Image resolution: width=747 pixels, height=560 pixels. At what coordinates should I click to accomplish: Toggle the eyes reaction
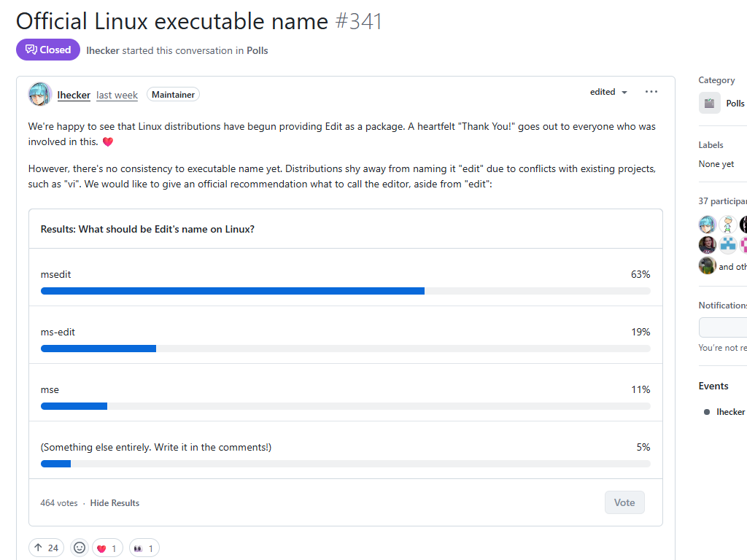tap(144, 548)
